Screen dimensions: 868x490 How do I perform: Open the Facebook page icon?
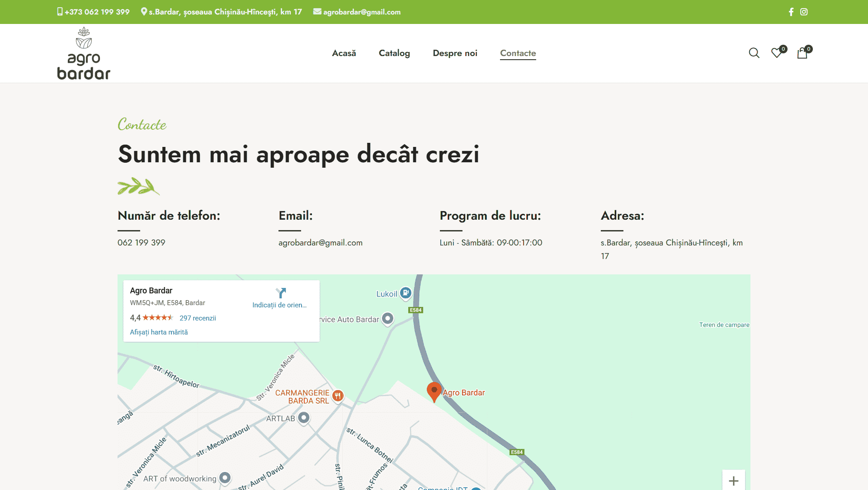[791, 12]
